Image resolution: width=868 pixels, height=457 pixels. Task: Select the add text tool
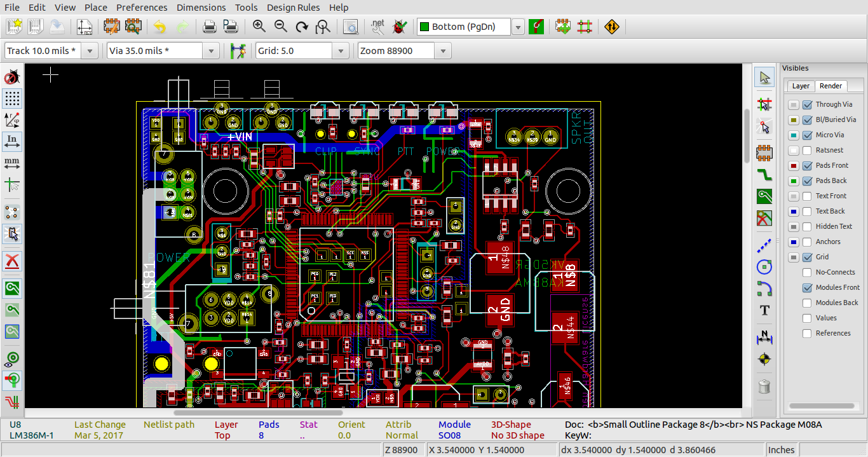pyautogui.click(x=764, y=311)
